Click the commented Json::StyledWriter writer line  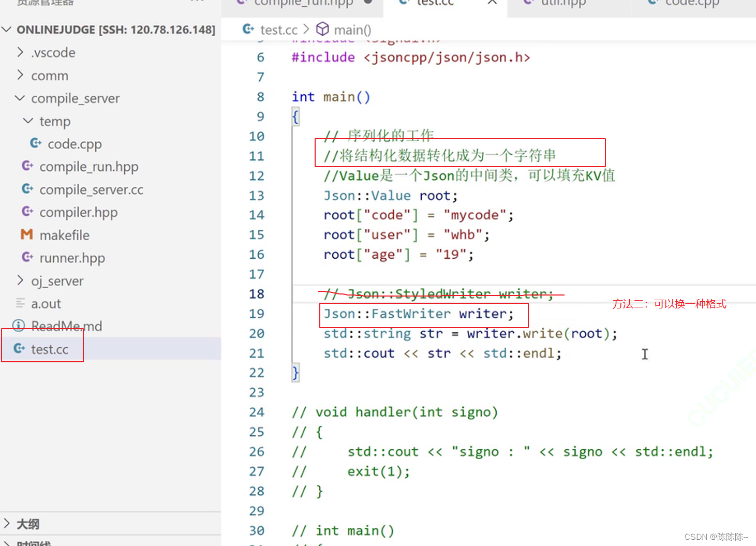click(x=439, y=294)
